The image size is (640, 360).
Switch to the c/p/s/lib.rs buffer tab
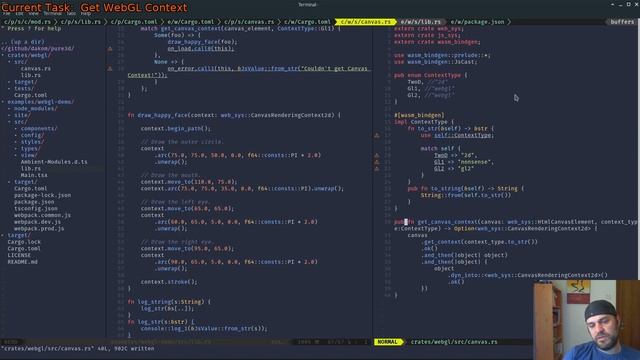81,22
